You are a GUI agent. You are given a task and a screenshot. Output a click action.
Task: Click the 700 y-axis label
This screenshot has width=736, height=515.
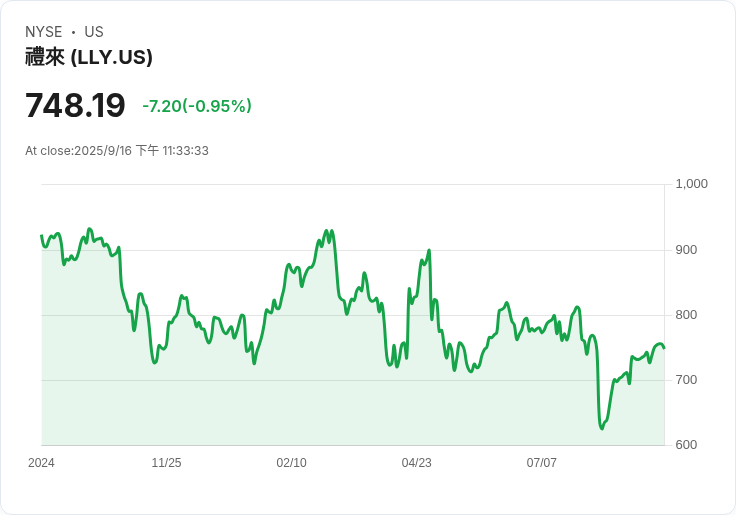[x=687, y=380]
